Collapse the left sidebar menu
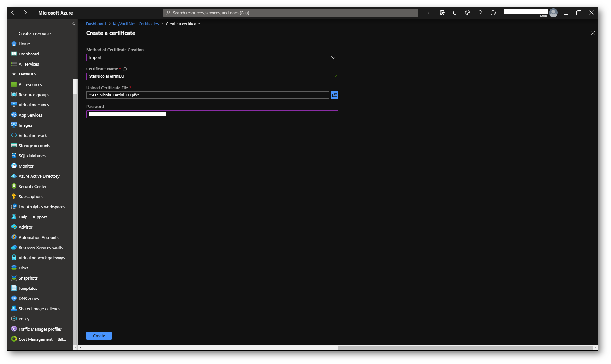Image resolution: width=611 pixels, height=364 pixels. pyautogui.click(x=74, y=24)
